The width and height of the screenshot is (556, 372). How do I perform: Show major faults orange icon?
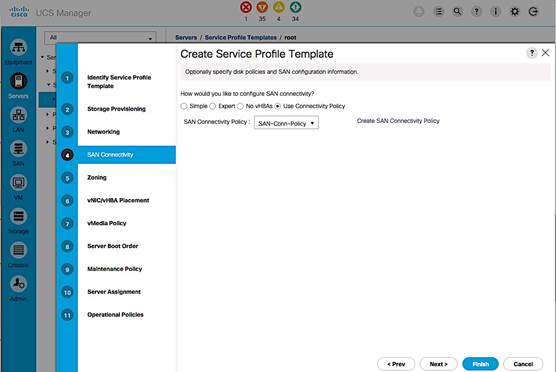pos(262,7)
